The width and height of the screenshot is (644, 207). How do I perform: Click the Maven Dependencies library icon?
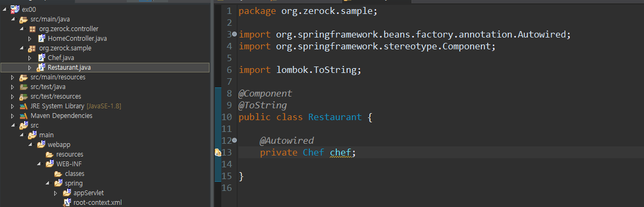tap(24, 116)
